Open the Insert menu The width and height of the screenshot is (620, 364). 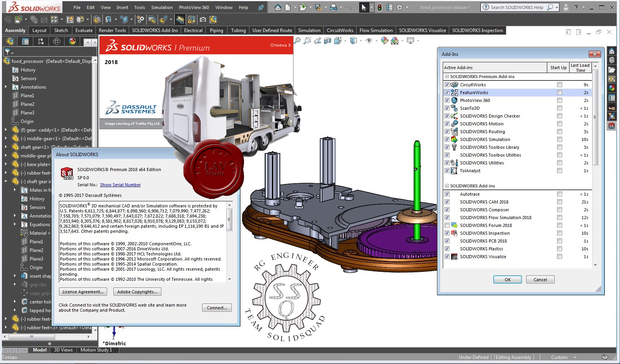(x=122, y=7)
